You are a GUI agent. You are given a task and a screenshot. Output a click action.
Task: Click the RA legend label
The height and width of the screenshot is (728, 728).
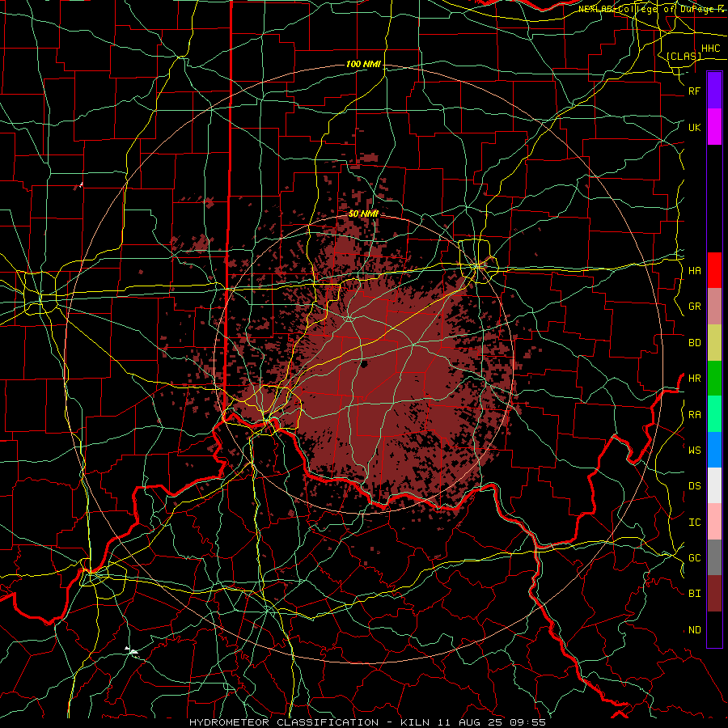(694, 415)
